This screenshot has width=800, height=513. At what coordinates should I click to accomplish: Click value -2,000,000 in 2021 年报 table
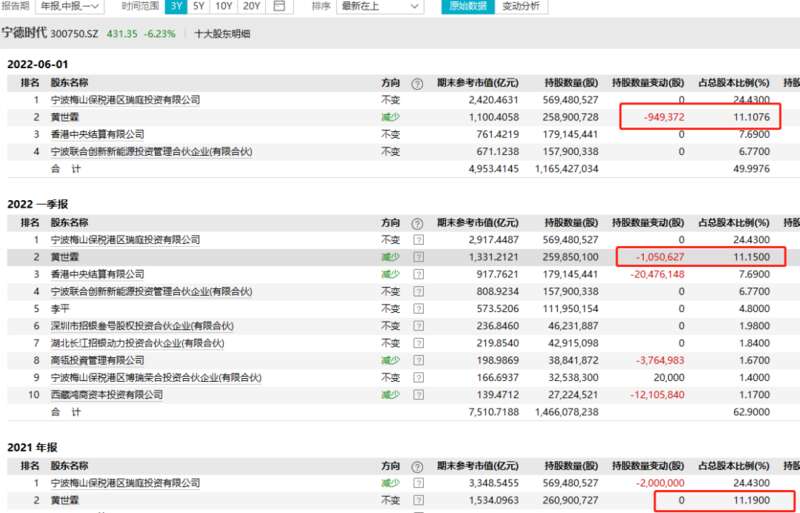tap(660, 483)
